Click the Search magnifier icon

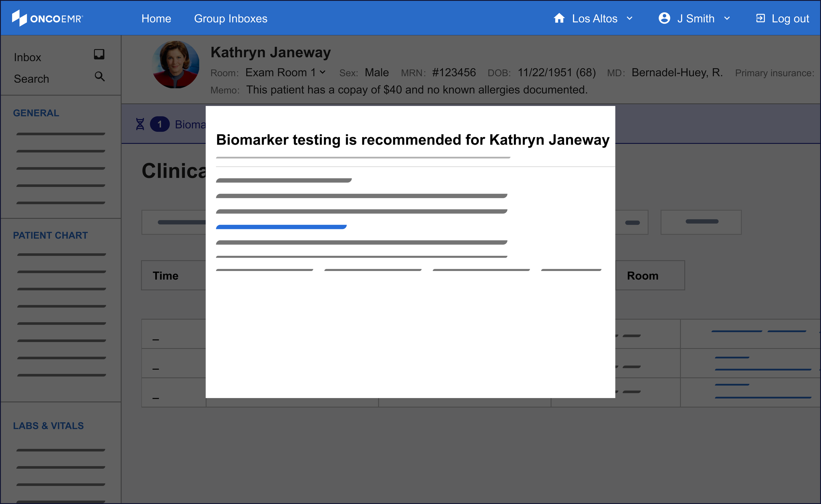coord(100,76)
